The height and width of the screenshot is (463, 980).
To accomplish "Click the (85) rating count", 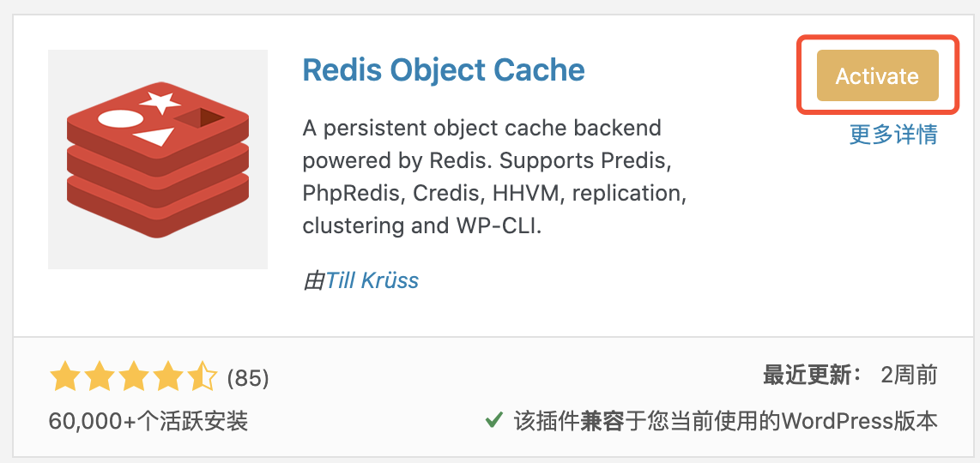I will pos(248,378).
